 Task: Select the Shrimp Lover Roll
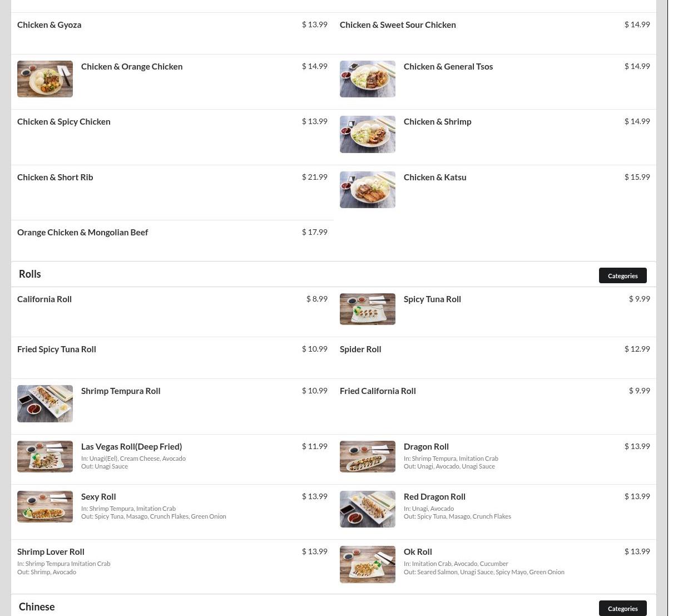(172, 566)
